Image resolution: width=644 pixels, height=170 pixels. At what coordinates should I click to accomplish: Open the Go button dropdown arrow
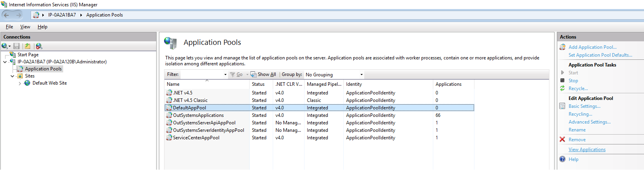coord(247,74)
